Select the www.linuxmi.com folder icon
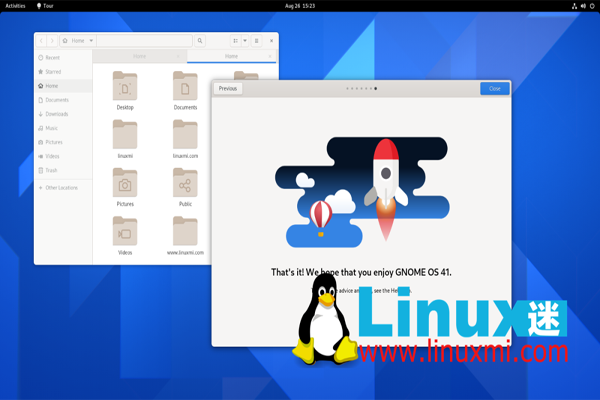The width and height of the screenshot is (600, 400). [185, 231]
